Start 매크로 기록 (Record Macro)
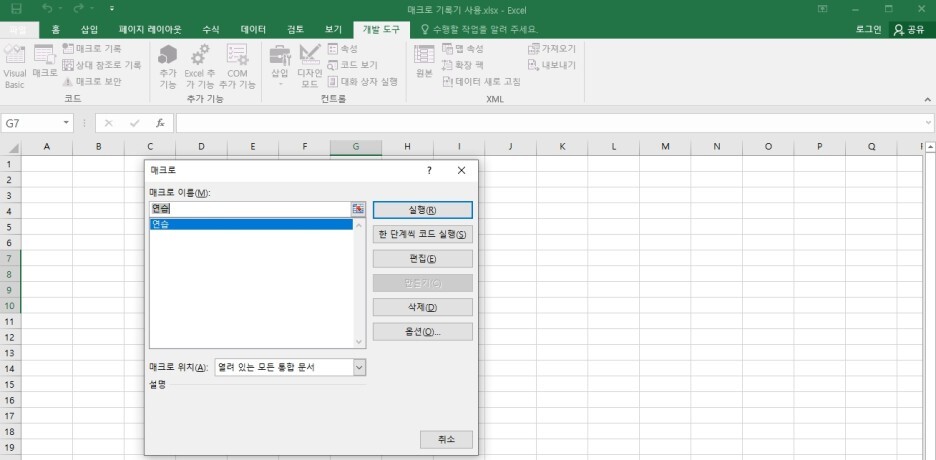Image resolution: width=936 pixels, height=460 pixels. [x=92, y=49]
